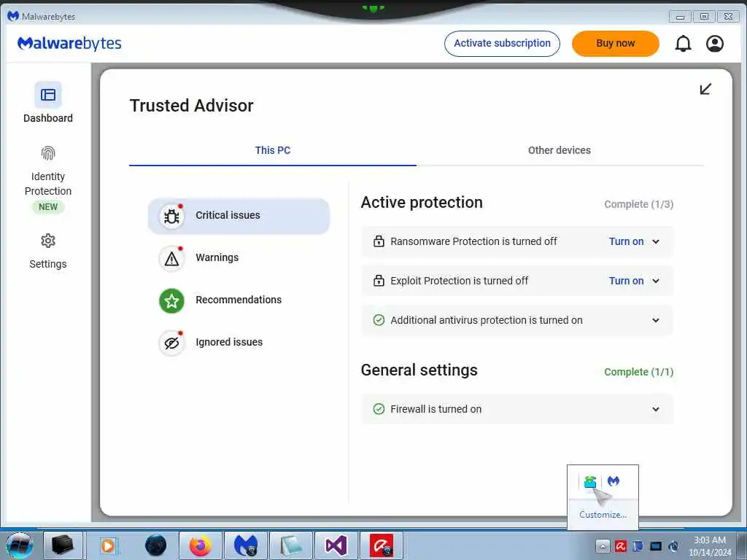The height and width of the screenshot is (560, 747).
Task: Open Settings gear in the sidebar
Action: [x=48, y=241]
